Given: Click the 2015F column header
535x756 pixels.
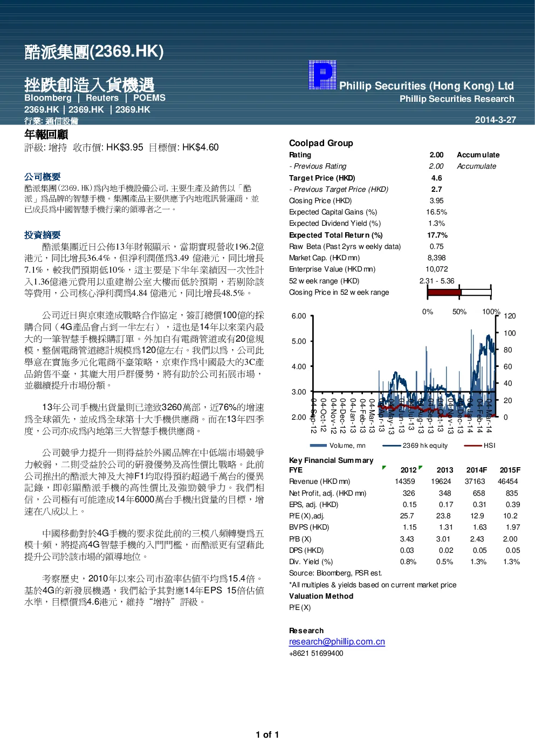Looking at the screenshot, I should [510, 470].
